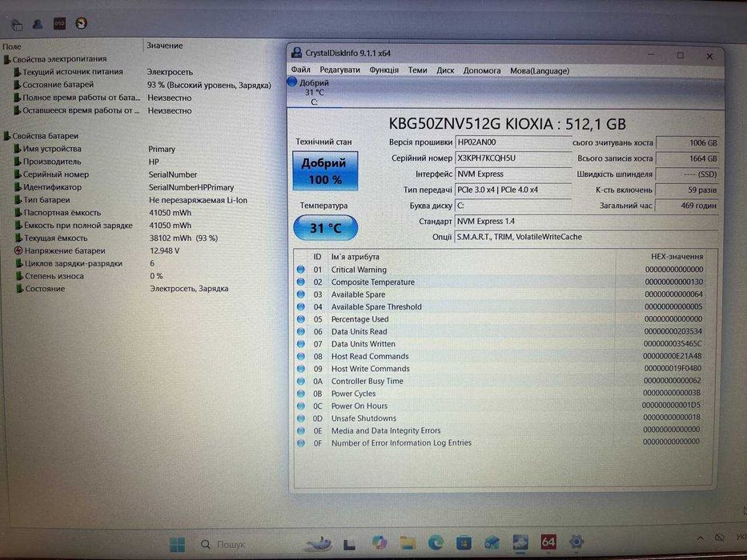Click the HEX-значення column header
This screenshot has width=747, height=560.
[677, 256]
